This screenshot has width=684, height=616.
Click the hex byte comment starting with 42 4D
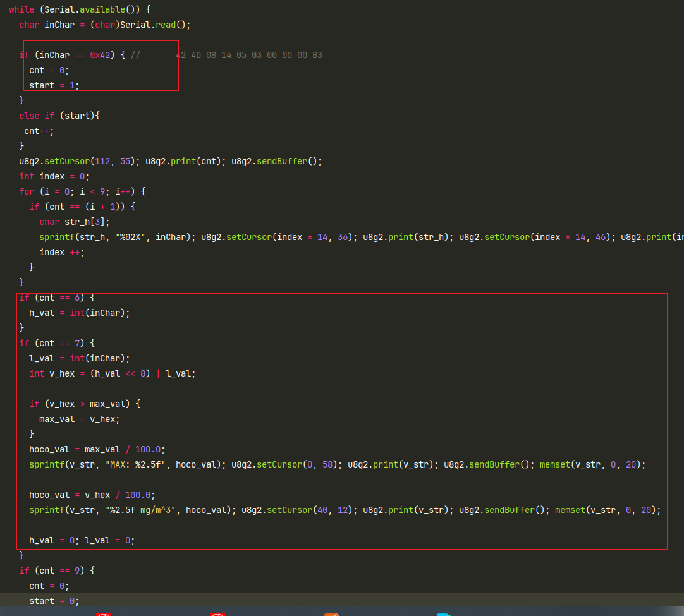click(x=248, y=55)
